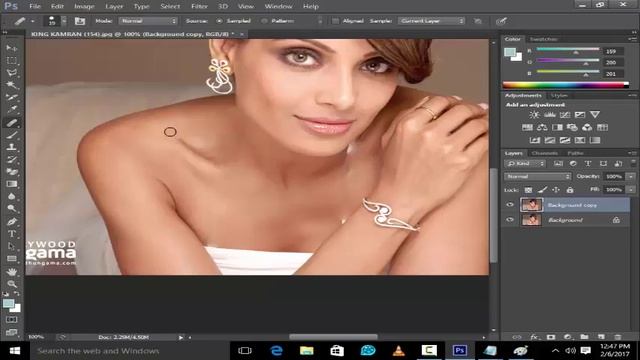The height and width of the screenshot is (360, 640).
Task: Toggle lock transparent pixels
Action: [x=528, y=190]
